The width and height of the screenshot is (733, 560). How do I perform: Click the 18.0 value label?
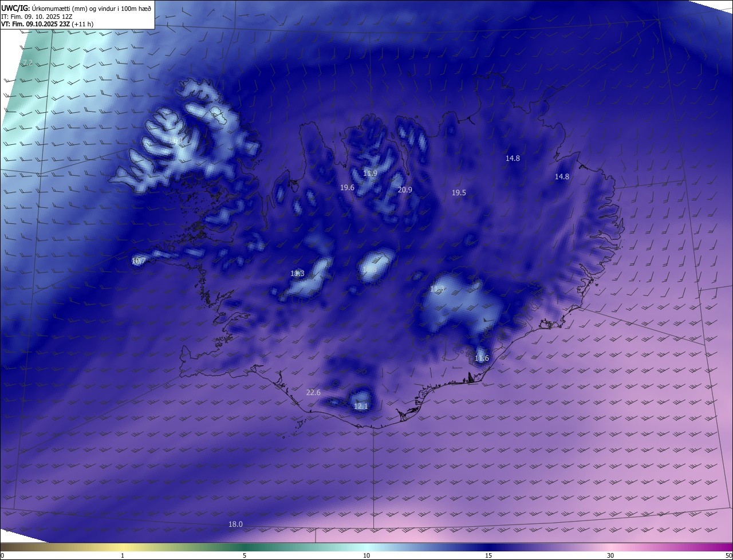(x=235, y=524)
